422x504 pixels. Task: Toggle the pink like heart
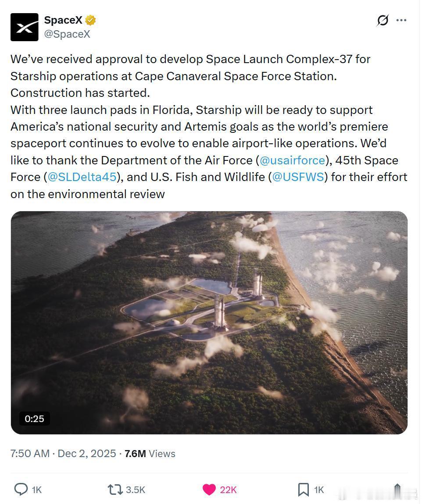[x=209, y=489]
